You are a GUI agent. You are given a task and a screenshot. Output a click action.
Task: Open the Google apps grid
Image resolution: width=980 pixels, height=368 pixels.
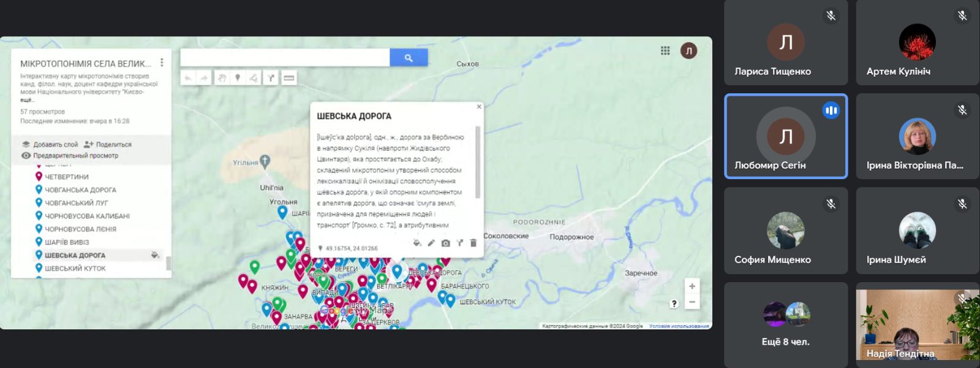(x=665, y=50)
